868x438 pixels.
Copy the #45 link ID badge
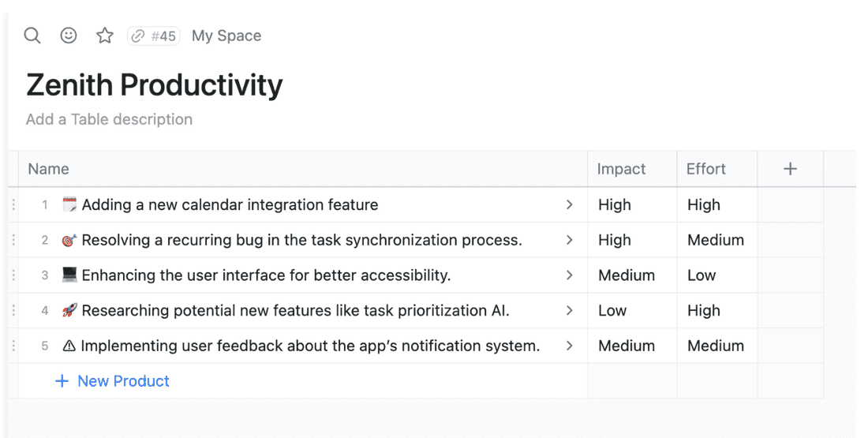pyautogui.click(x=154, y=36)
